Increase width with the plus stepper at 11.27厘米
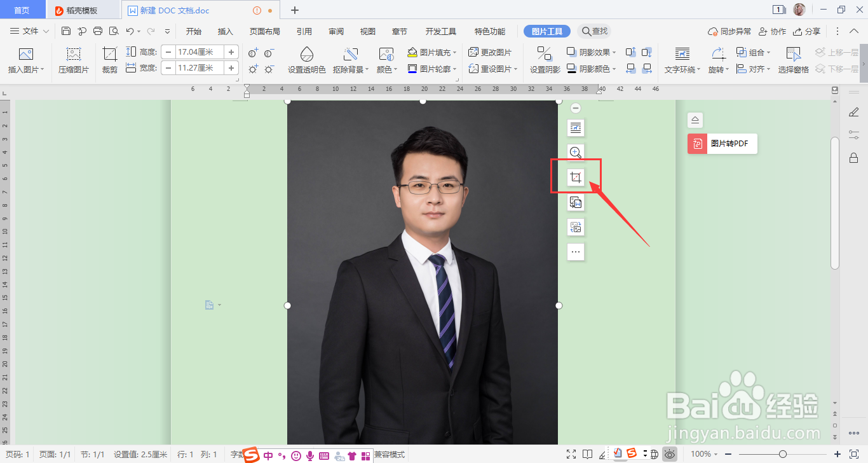The width and height of the screenshot is (868, 463). point(231,68)
